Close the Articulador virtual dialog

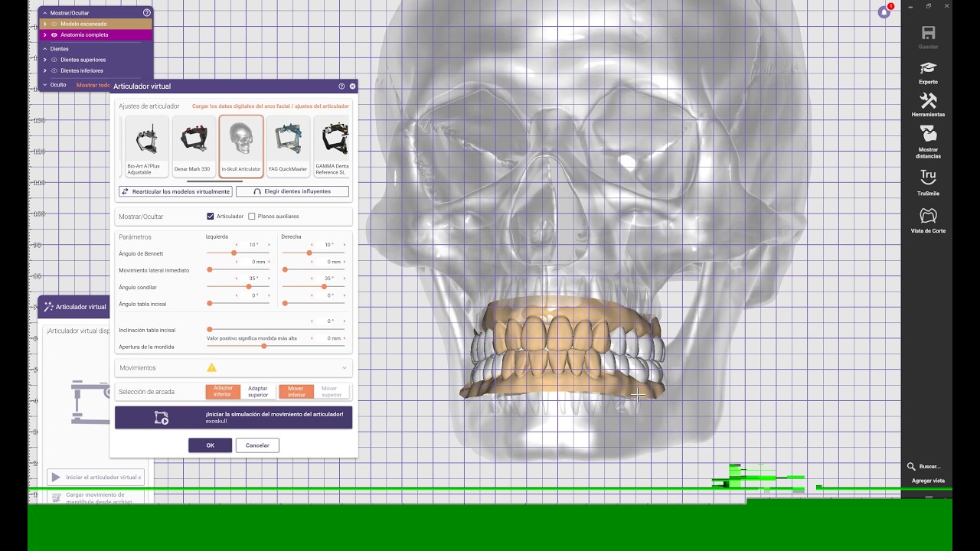pyautogui.click(x=352, y=86)
